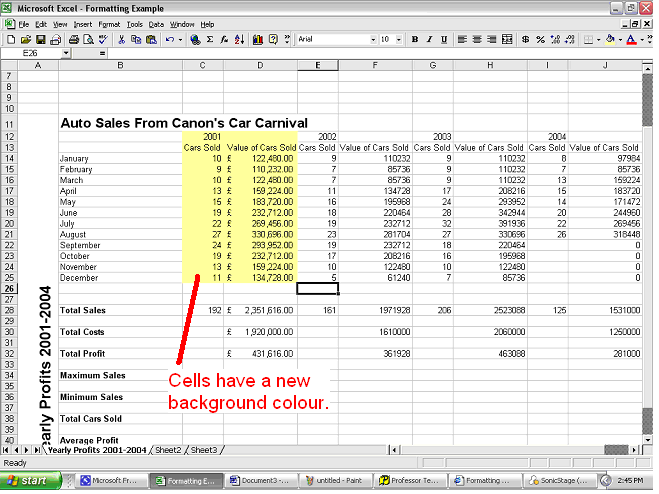Click the AutoSum sigma icon
This screenshot has height=494, width=659.
[209, 39]
